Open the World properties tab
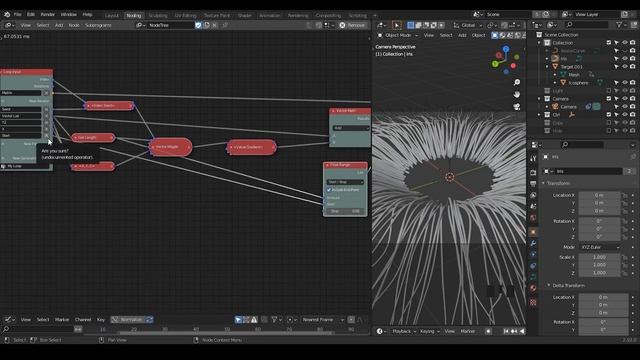This screenshot has height=360, width=640. [533, 218]
